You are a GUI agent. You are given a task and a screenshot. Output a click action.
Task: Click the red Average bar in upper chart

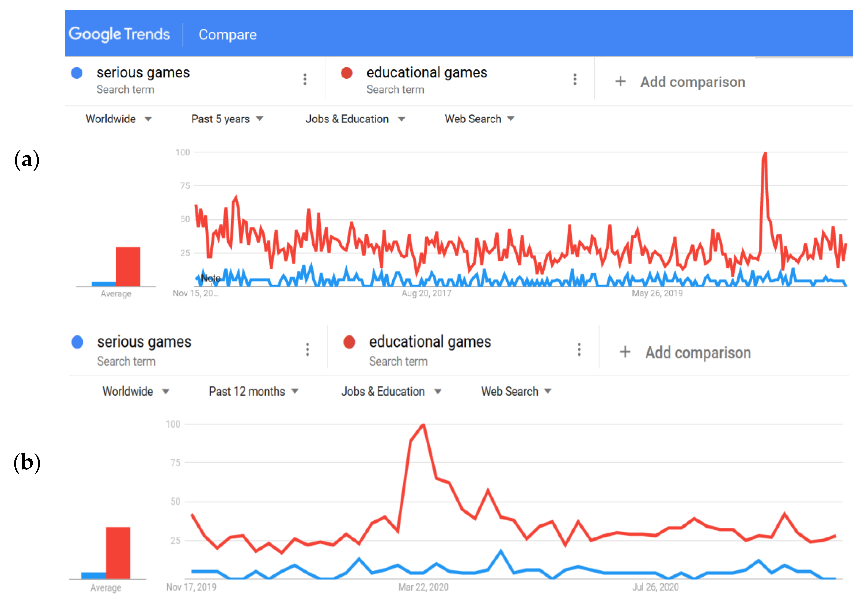128,266
